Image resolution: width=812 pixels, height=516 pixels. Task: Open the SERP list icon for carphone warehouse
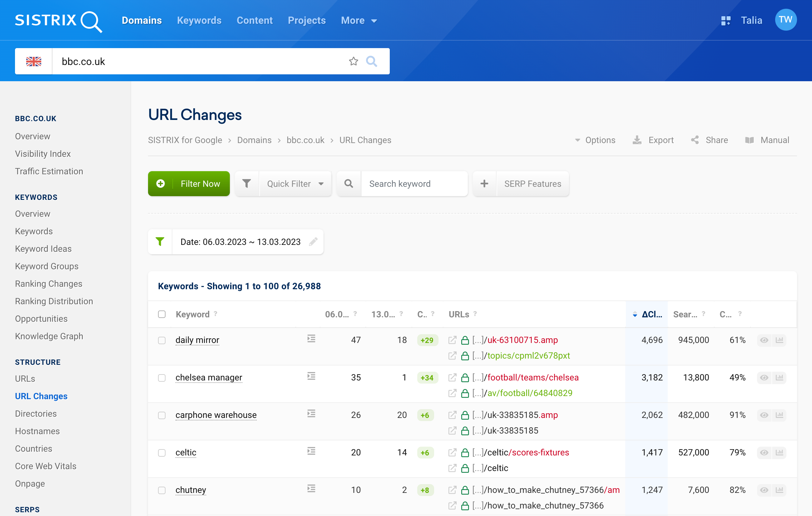(311, 414)
